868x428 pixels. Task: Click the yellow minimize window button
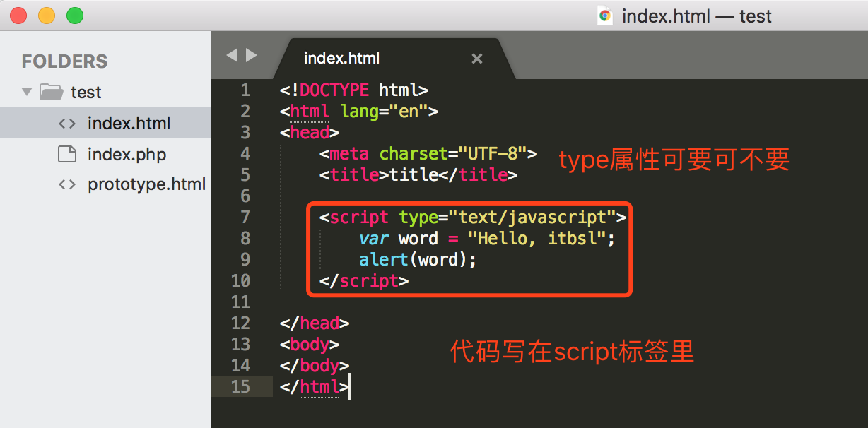click(x=47, y=16)
